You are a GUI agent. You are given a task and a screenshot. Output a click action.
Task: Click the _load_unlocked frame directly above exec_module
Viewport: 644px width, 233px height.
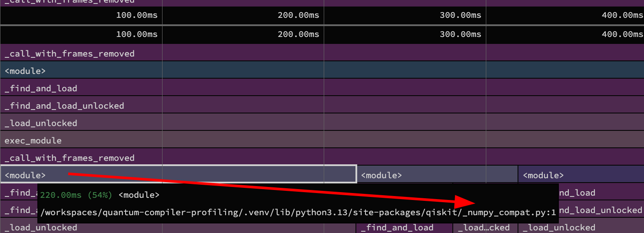(322, 123)
